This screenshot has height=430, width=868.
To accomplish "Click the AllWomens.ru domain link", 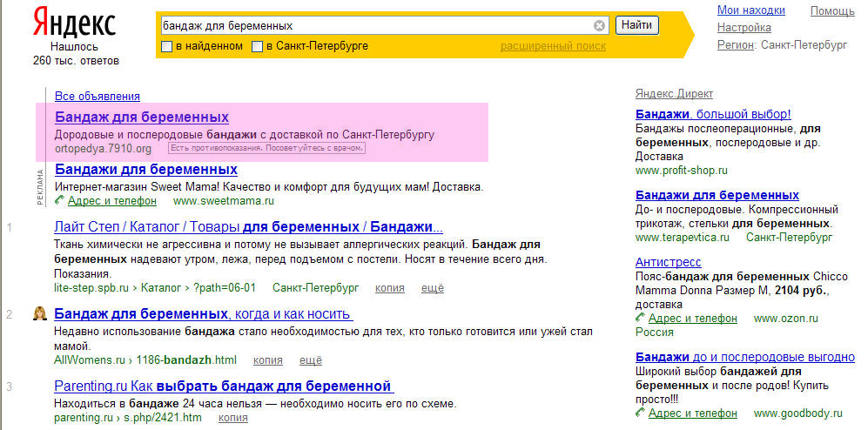I will click(90, 360).
